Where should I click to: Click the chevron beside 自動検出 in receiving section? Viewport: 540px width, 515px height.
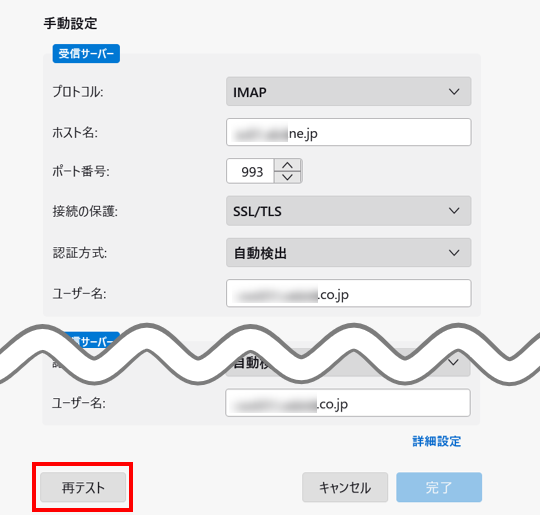point(454,253)
